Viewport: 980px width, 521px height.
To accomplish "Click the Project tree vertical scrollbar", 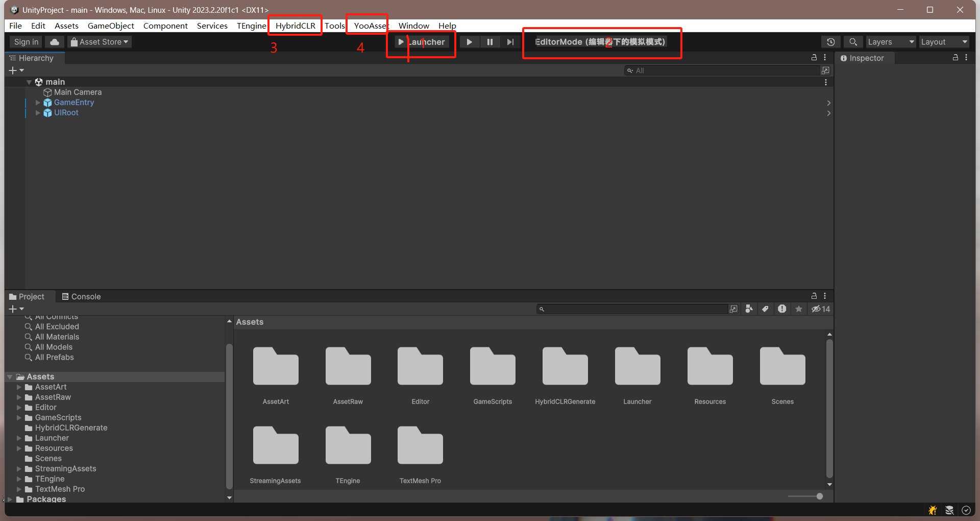I will 229,416.
